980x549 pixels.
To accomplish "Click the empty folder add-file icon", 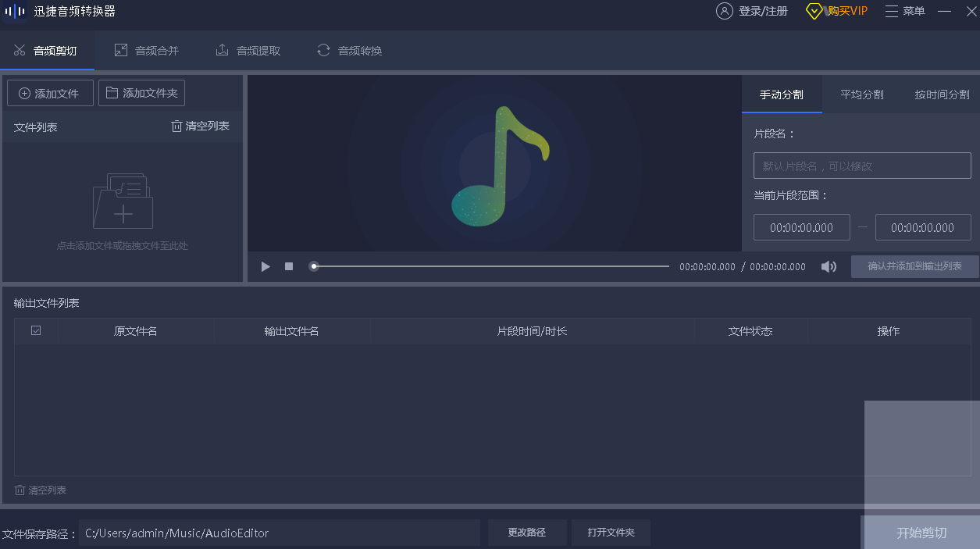I will pos(123,201).
